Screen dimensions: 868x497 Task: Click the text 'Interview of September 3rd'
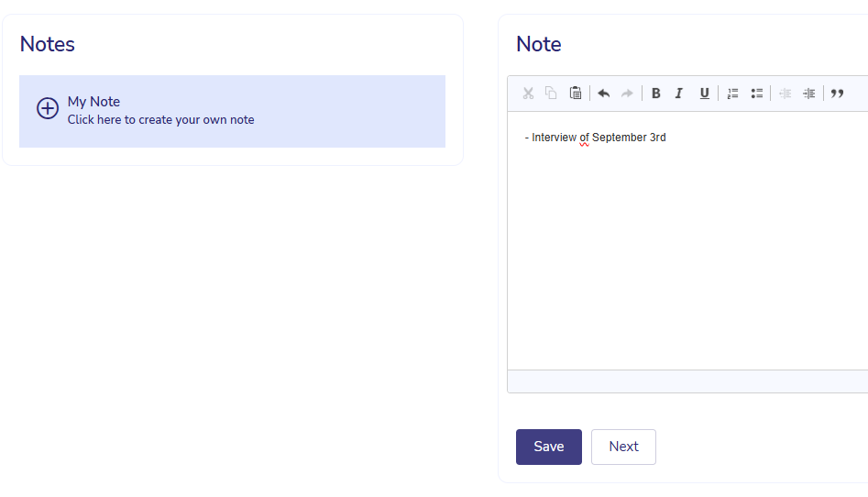(x=599, y=138)
